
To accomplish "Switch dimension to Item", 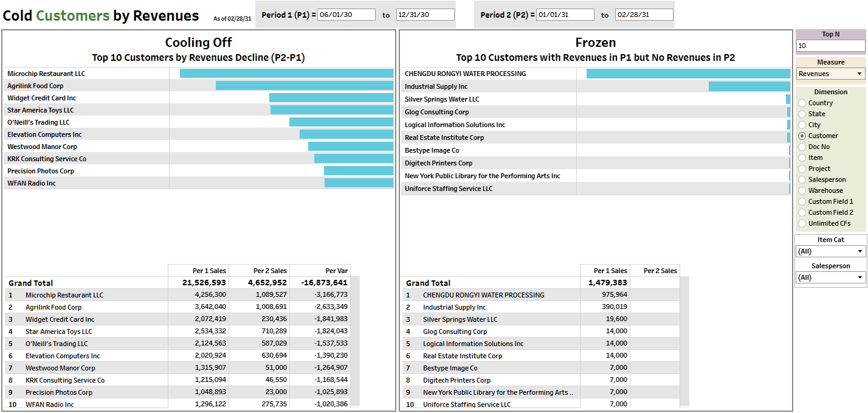I will [802, 158].
